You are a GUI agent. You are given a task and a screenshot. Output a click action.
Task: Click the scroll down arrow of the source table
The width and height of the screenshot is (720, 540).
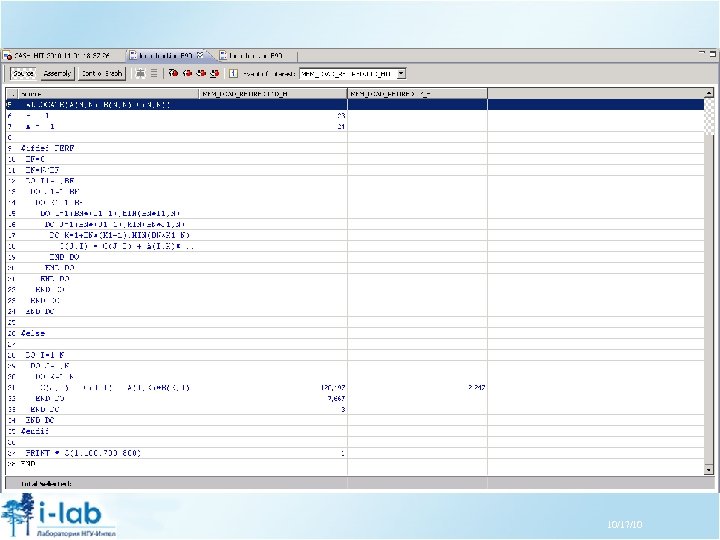tap(709, 469)
